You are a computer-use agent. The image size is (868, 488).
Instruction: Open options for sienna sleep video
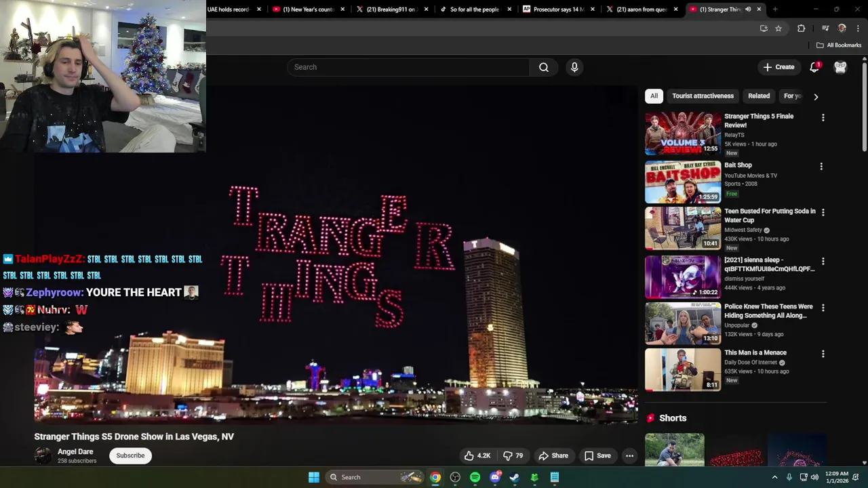pyautogui.click(x=823, y=262)
